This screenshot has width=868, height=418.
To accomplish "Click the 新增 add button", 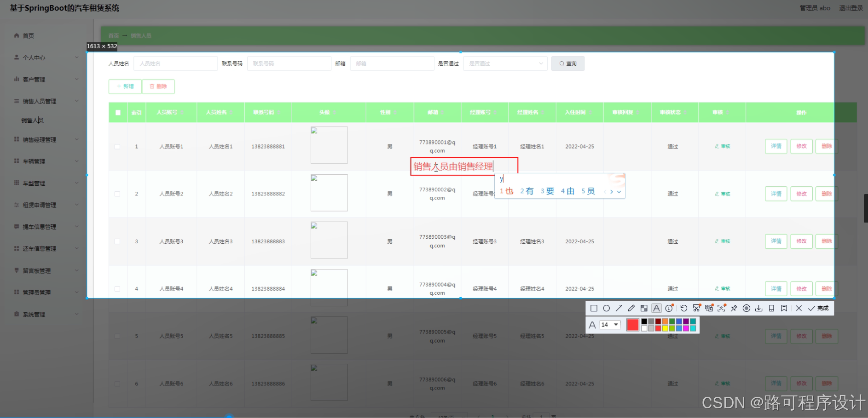I will pyautogui.click(x=125, y=86).
